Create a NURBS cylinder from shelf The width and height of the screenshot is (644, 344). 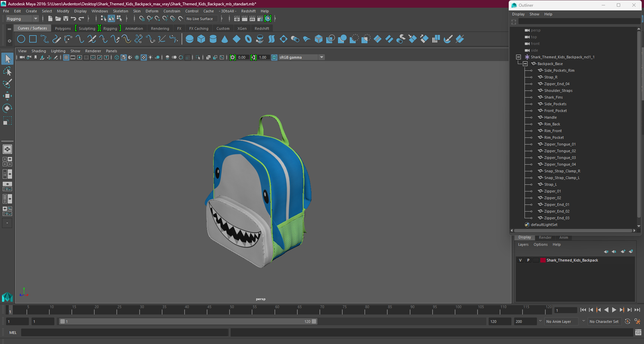tap(213, 39)
